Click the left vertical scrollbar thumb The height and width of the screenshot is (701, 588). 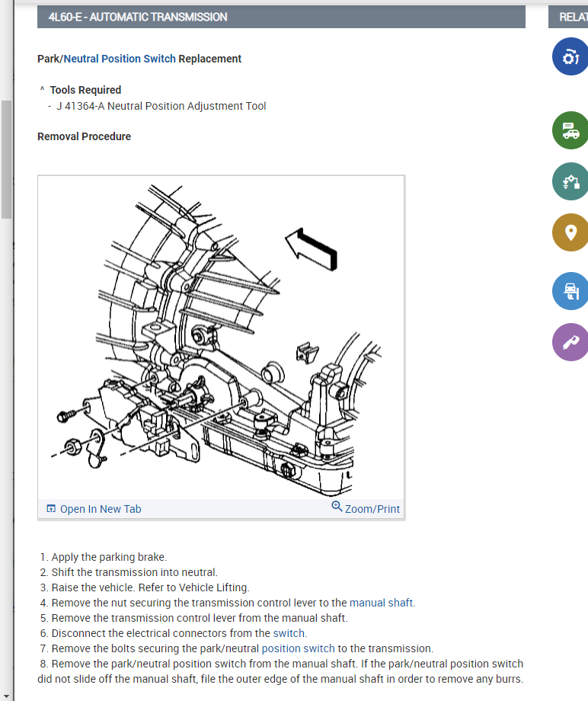point(6,159)
